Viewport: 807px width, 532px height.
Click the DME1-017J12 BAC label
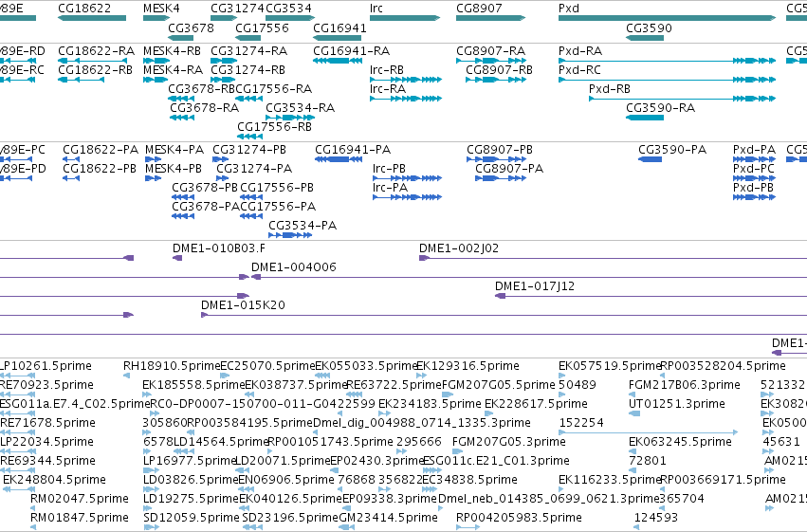point(535,286)
